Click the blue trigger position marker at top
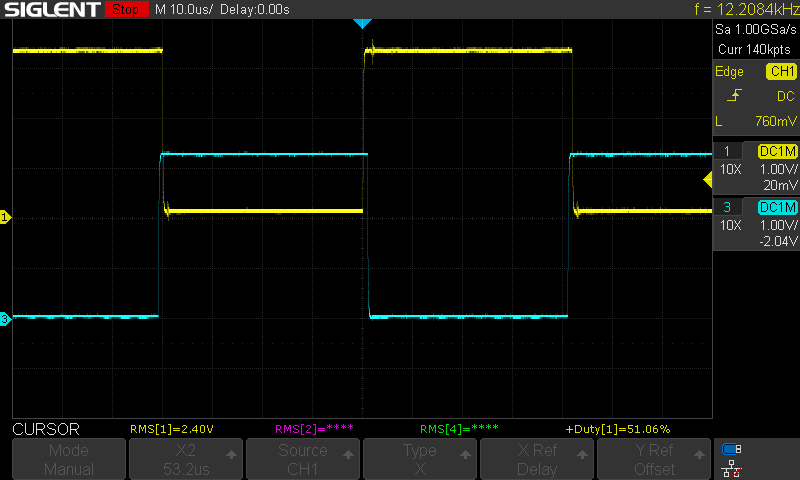800x480 pixels. pyautogui.click(x=362, y=23)
